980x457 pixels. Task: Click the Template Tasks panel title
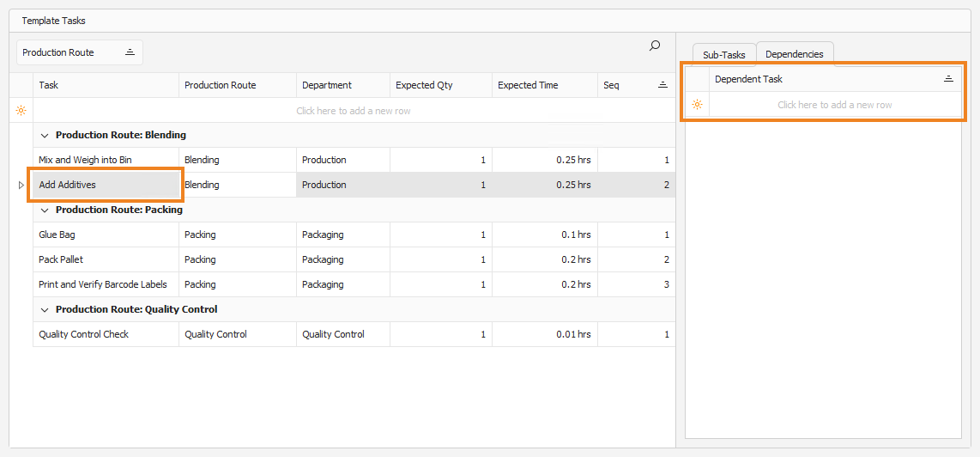(54, 21)
